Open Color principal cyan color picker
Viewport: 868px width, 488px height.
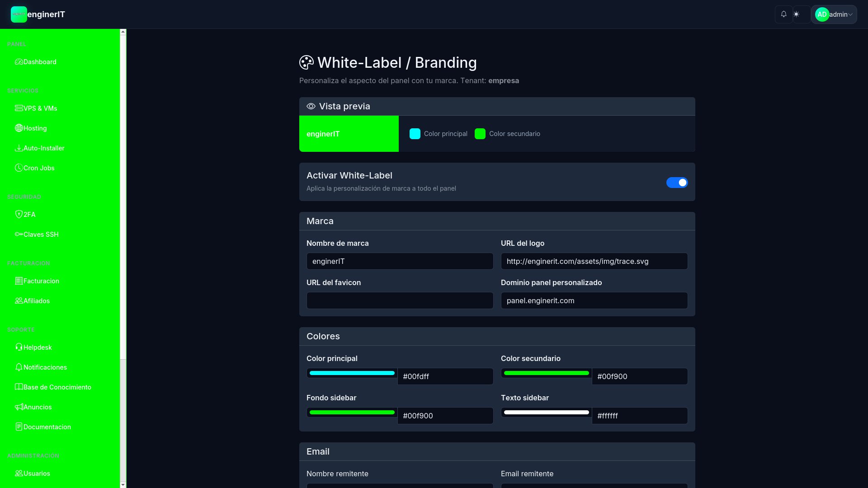point(352,373)
